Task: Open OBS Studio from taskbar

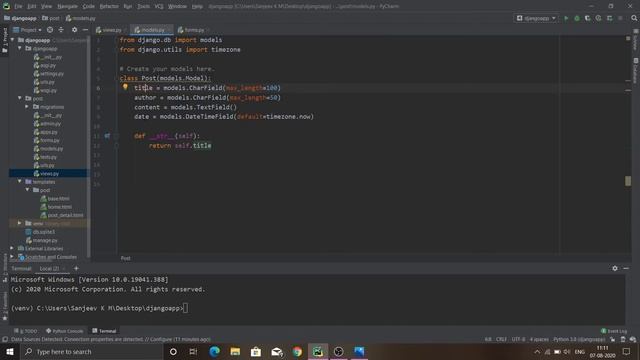Action: click(338, 351)
